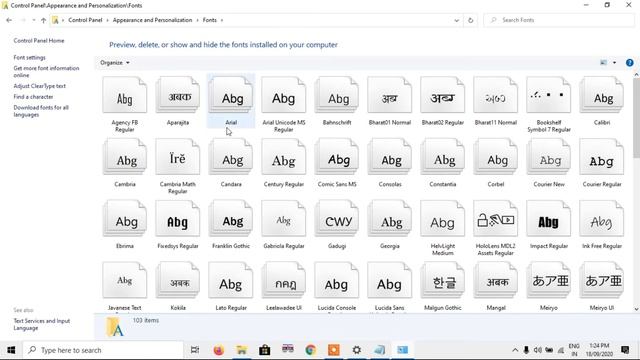Open Task View from the taskbar

[195, 350]
